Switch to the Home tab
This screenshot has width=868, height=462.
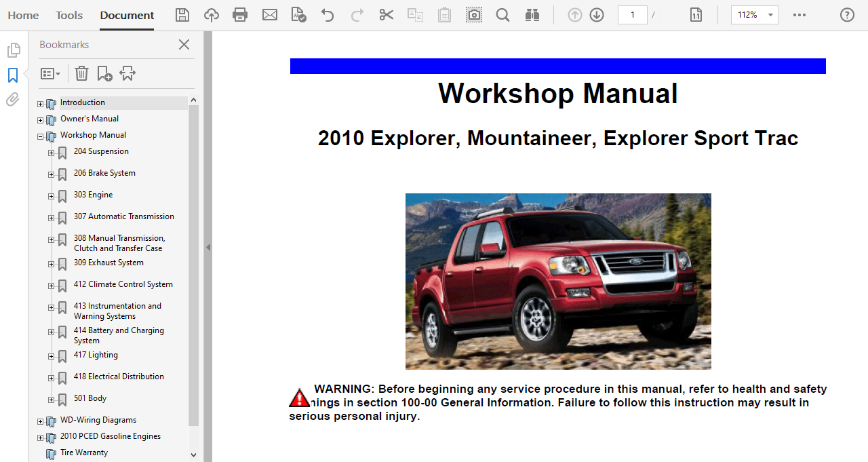23,15
